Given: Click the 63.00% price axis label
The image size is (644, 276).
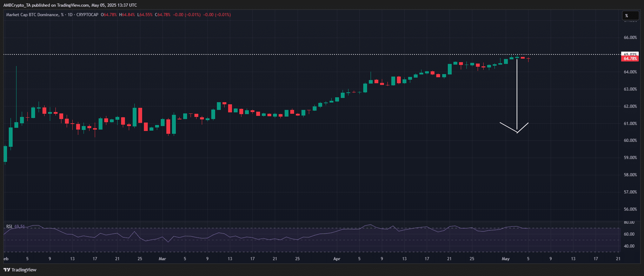Looking at the screenshot, I should pyautogui.click(x=630, y=89).
